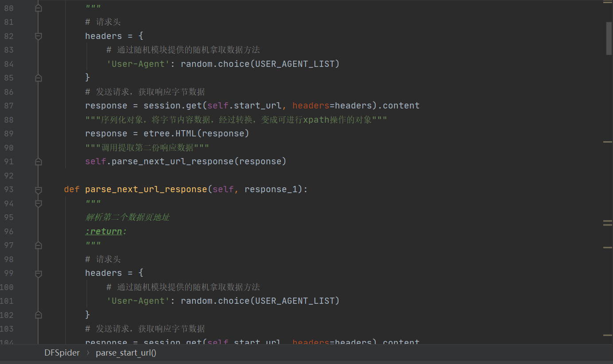613x364 pixels.
Task: Click line number 96 in the gutter
Action: pyautogui.click(x=9, y=232)
